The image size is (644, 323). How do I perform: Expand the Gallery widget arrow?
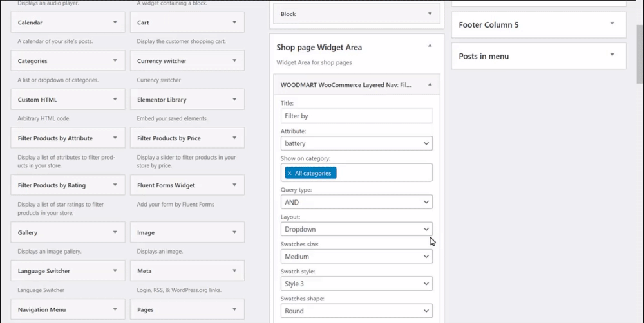[115, 232]
